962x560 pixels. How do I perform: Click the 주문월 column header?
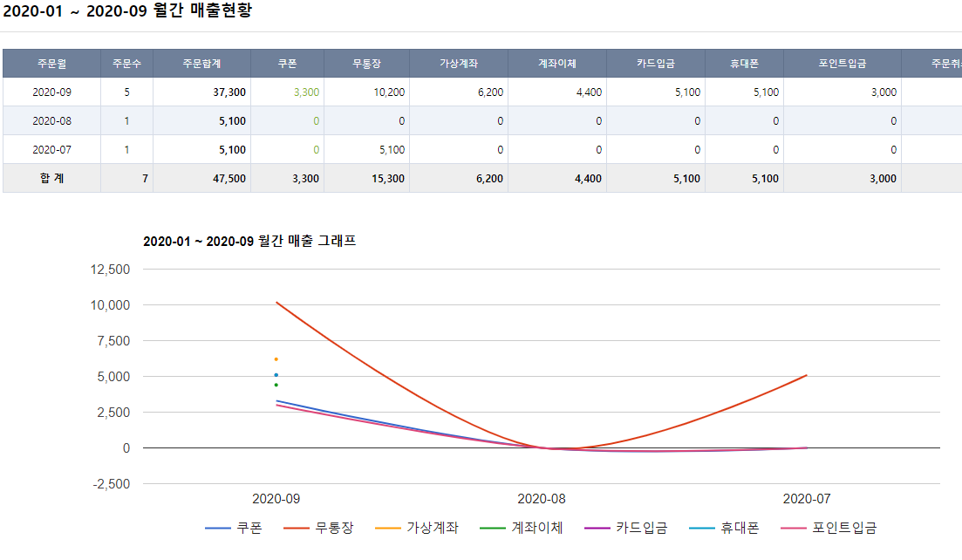click(x=51, y=64)
